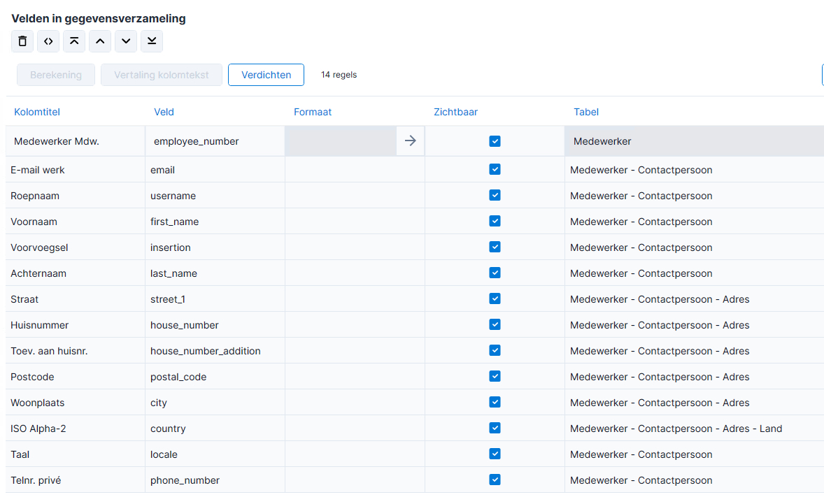This screenshot has height=504, width=824.
Task: Click the 'username' field cell
Action: pos(215,196)
